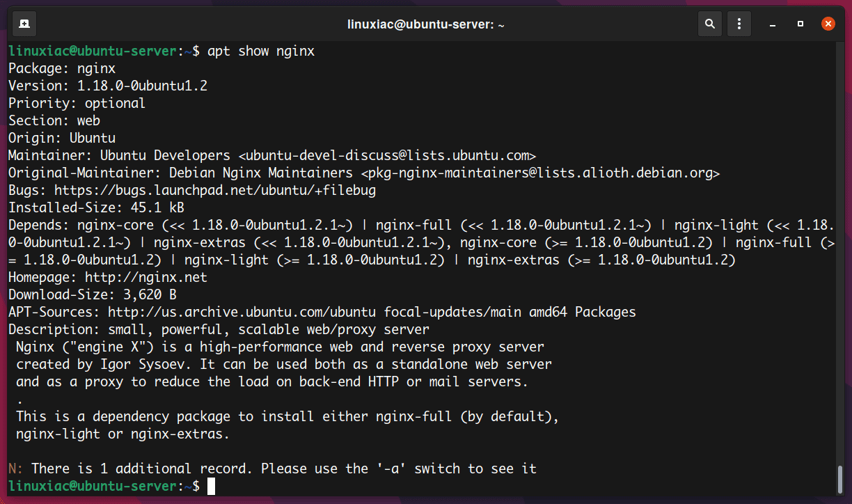Click the blinking cursor block at the prompt
Screen dimensions: 852x504
click(210, 486)
